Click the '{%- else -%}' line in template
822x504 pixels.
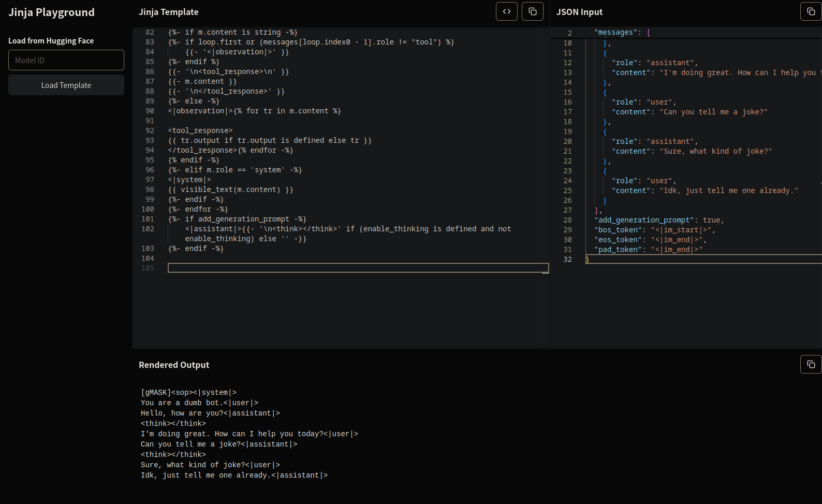click(194, 101)
